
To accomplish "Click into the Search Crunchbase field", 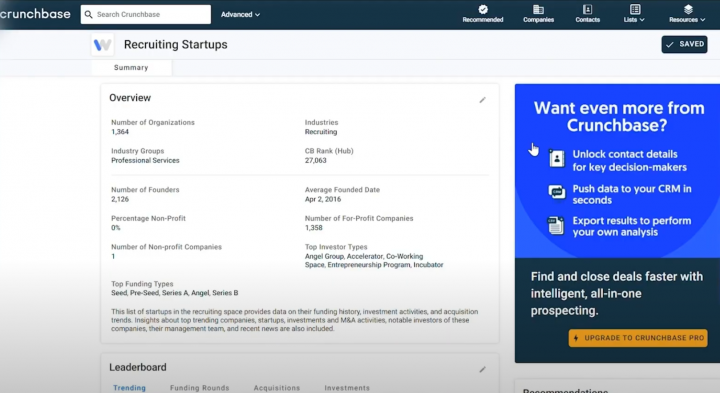I will pyautogui.click(x=146, y=14).
